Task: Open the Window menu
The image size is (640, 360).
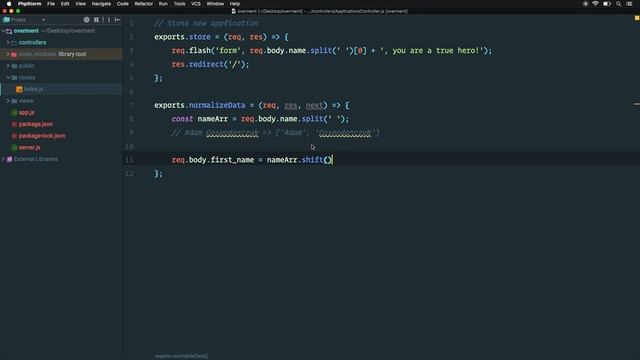Action: click(215, 4)
